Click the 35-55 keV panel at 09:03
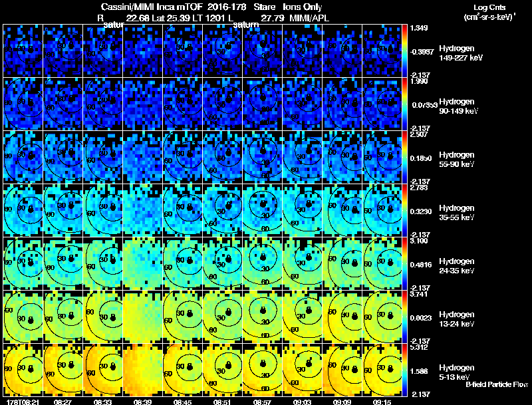The height and width of the screenshot is (405, 532). click(303, 210)
